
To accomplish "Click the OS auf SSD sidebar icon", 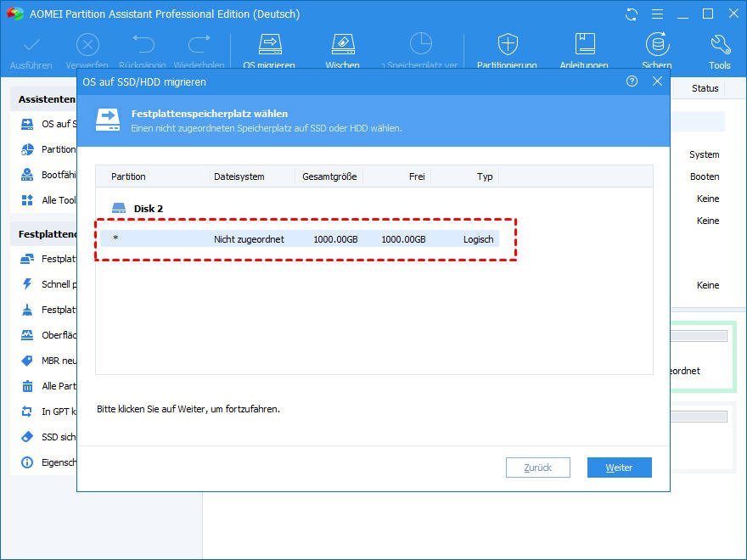I will 27,124.
